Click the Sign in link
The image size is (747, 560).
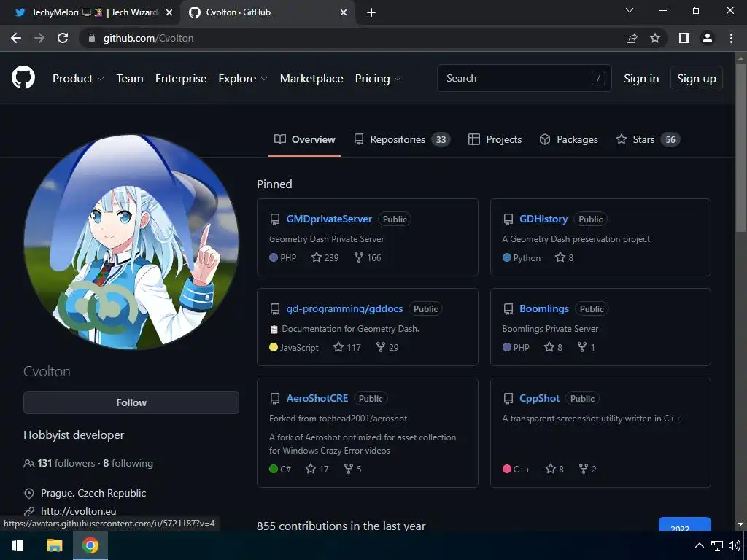coord(641,79)
